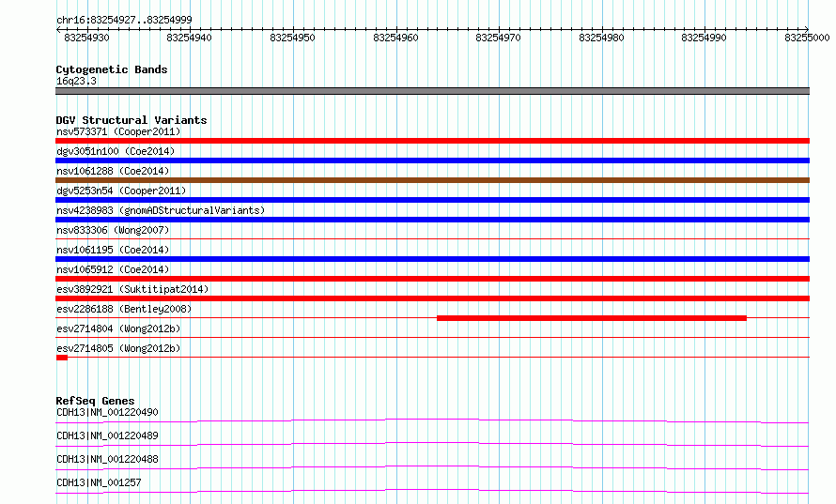836x504 pixels.
Task: Open the CDH13|NM_001220490 transcript label
Action: (107, 412)
